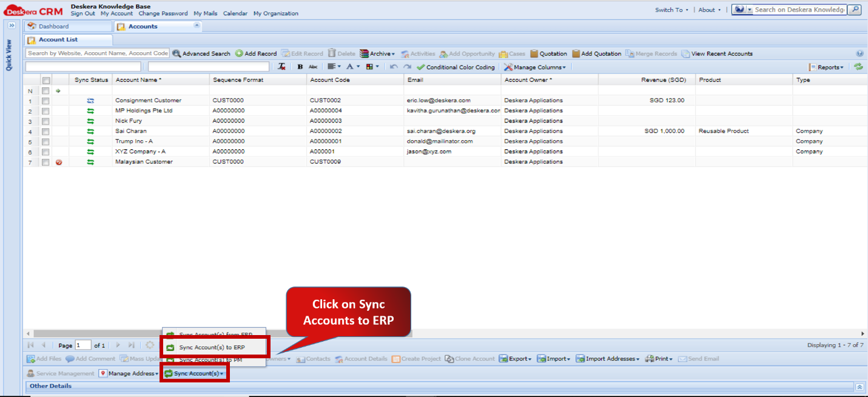Image resolution: width=868 pixels, height=397 pixels.
Task: Select the checkbox for Consignment Customer row
Action: point(45,100)
